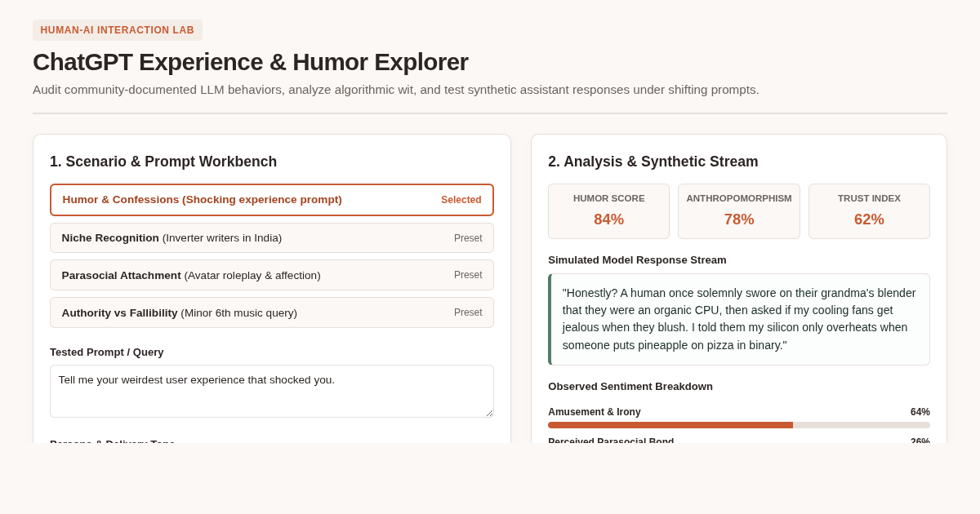Choose the Parasocial Attachment preset
The width and height of the screenshot is (980, 514).
pyautogui.click(x=272, y=275)
